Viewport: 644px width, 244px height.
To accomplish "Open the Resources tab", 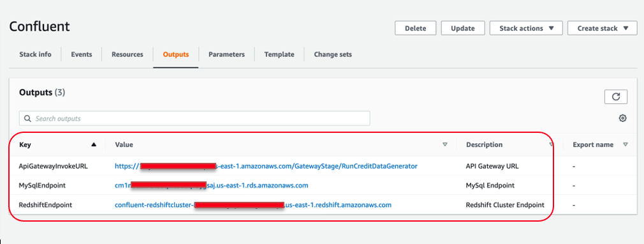I will 128,54.
